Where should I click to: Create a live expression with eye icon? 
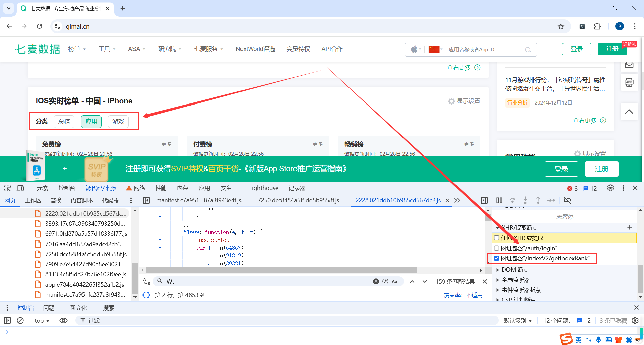pos(63,321)
